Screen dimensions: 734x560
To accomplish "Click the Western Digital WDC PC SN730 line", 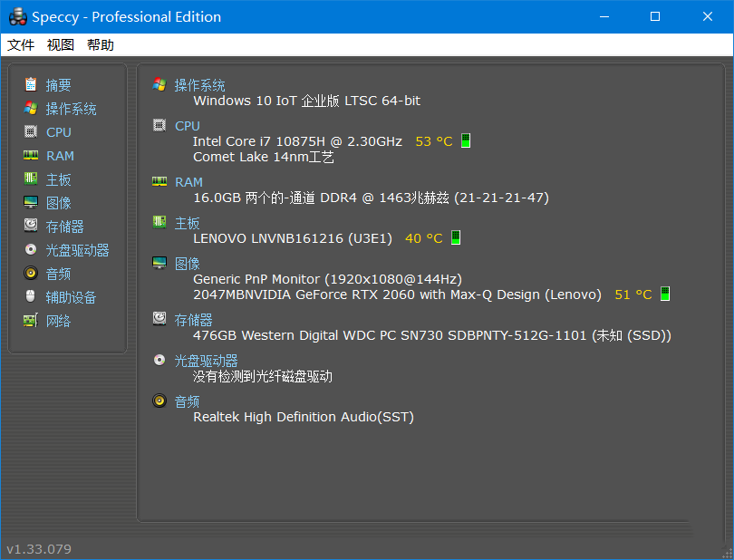I will point(432,335).
